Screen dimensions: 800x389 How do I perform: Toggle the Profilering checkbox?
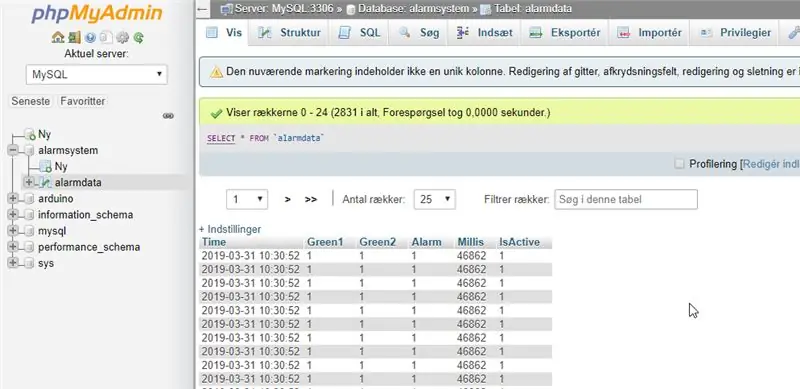pos(679,164)
